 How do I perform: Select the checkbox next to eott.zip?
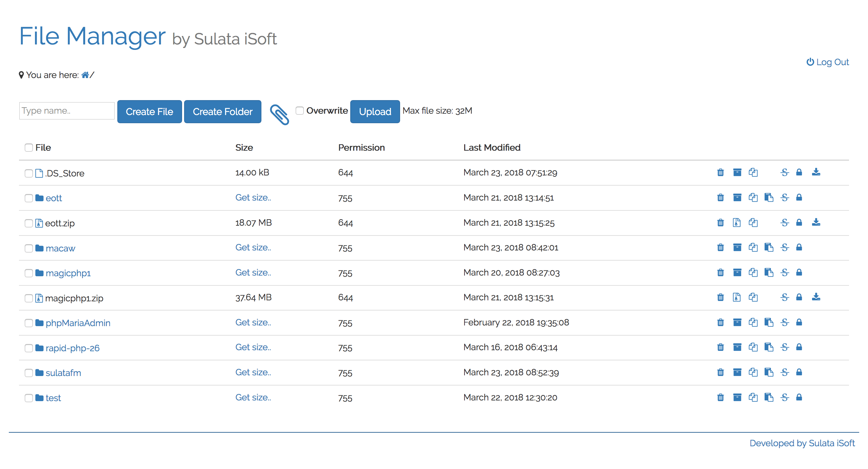click(28, 223)
